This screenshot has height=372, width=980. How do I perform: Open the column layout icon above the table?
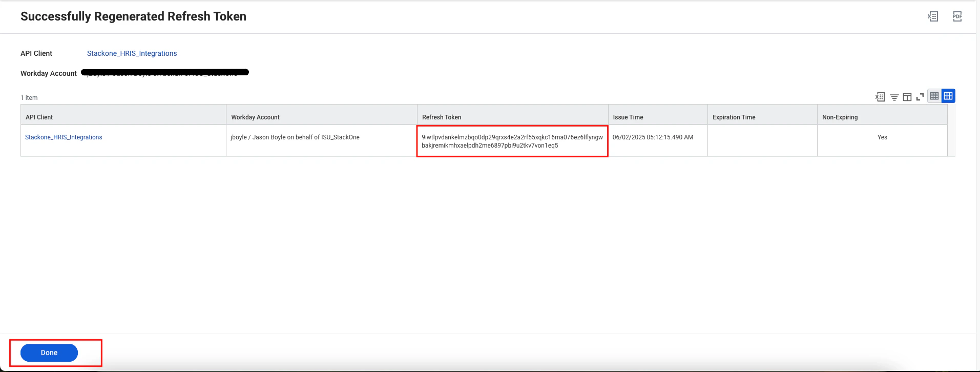point(907,97)
